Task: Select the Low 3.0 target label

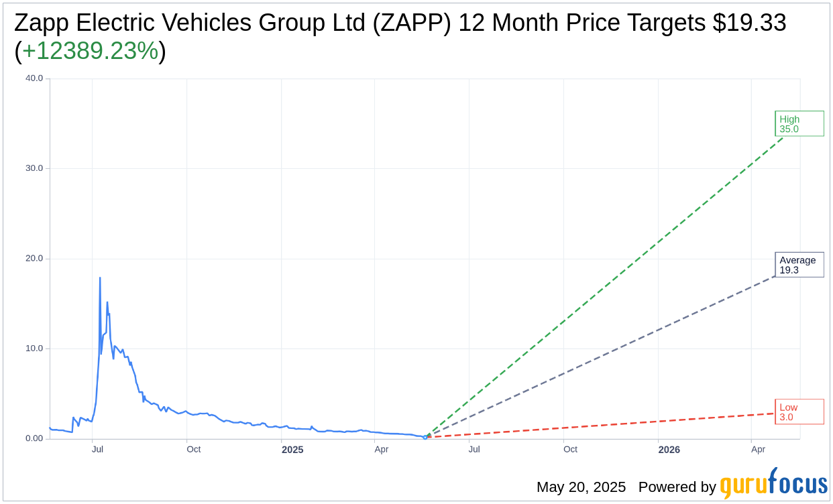Action: (x=799, y=412)
